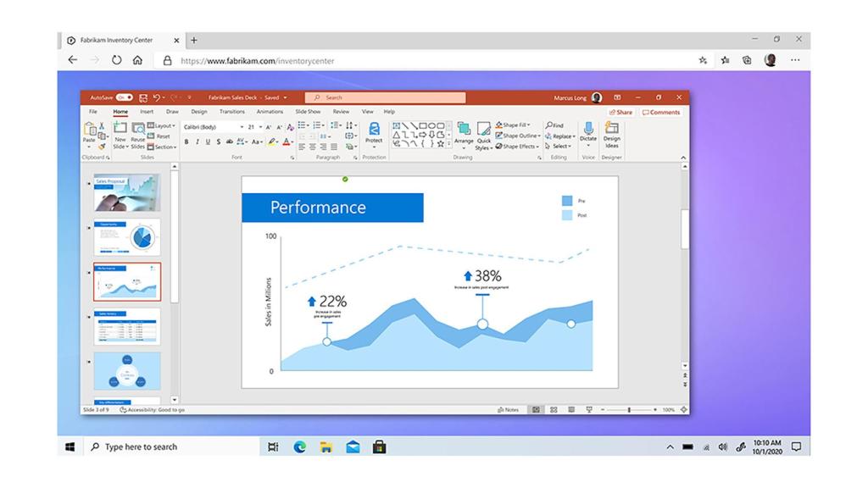Open the Layout dropdown
Viewport: 868px width, 488px height.
pos(162,125)
